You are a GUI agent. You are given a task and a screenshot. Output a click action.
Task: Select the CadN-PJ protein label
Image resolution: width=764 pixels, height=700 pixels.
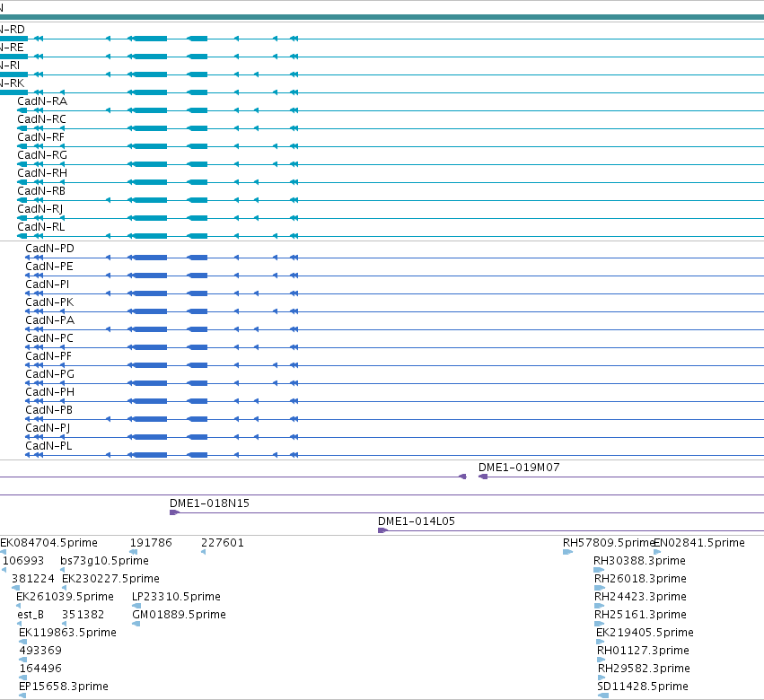pyautogui.click(x=48, y=428)
